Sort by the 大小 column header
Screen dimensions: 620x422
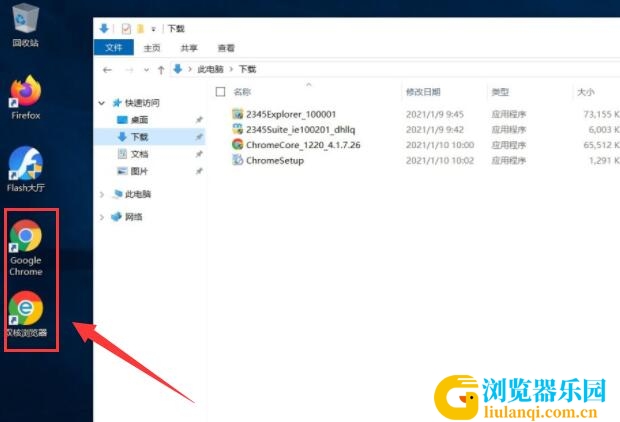(586, 92)
